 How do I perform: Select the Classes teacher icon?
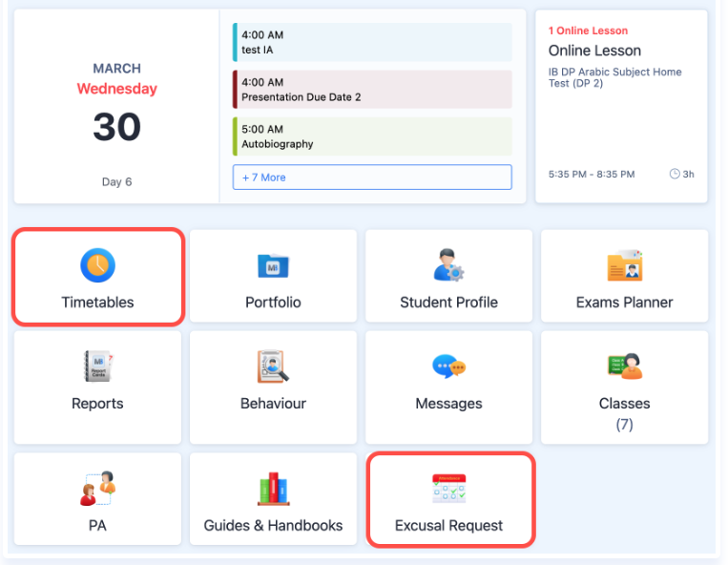[624, 366]
